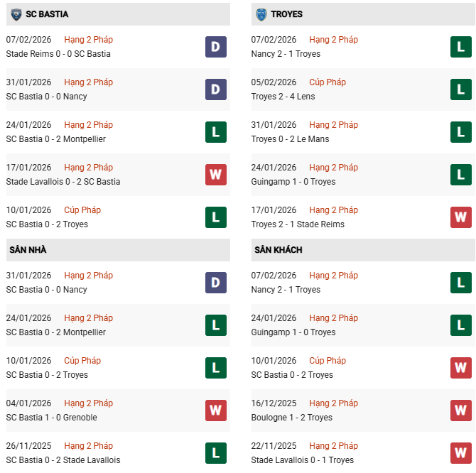Open the SC Bastia 1 - 0 Grenoble match
The image size is (476, 473).
pyautogui.click(x=51, y=418)
